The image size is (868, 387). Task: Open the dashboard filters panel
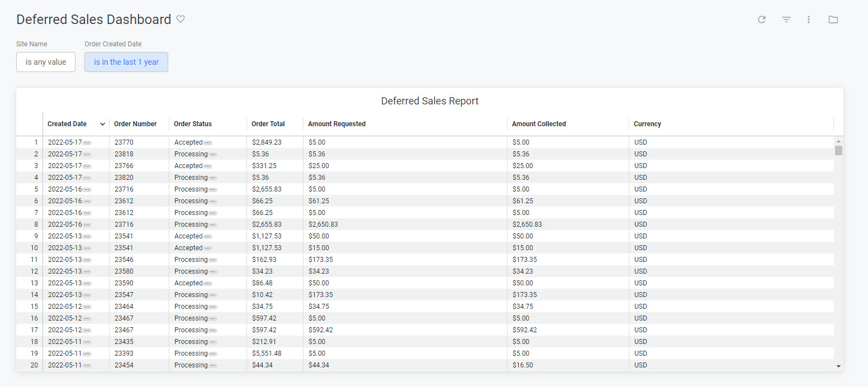pos(786,20)
